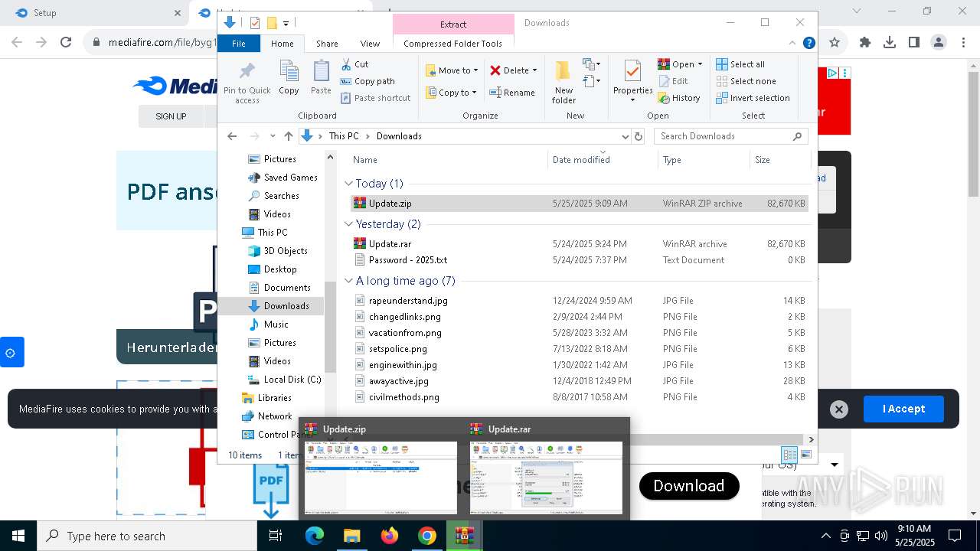Viewport: 980px width, 551px height.
Task: Switch to the Share ribbon tab
Action: 327,44
